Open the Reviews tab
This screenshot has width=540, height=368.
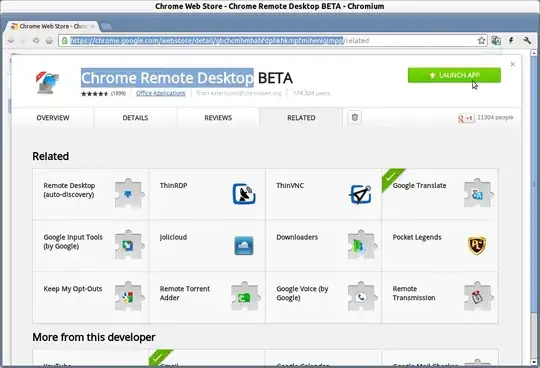click(218, 118)
